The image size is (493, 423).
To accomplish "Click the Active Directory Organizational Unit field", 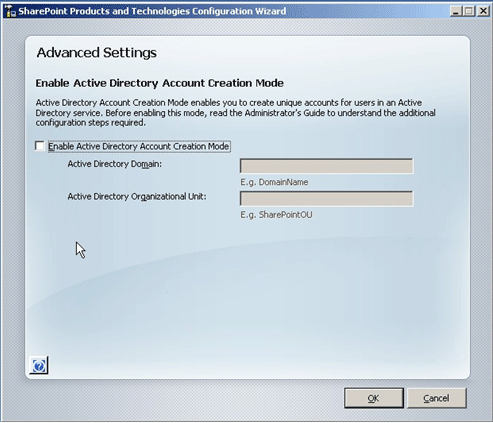I will tap(326, 199).
